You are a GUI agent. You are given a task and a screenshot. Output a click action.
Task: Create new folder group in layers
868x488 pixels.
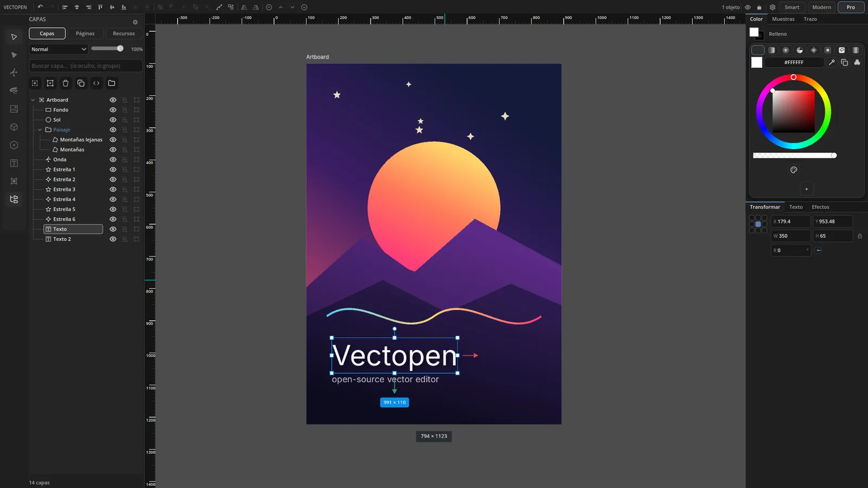[112, 83]
